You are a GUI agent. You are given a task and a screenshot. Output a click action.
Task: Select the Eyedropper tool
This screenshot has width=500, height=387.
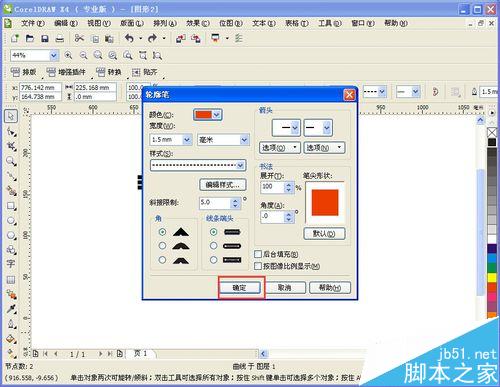(x=11, y=309)
